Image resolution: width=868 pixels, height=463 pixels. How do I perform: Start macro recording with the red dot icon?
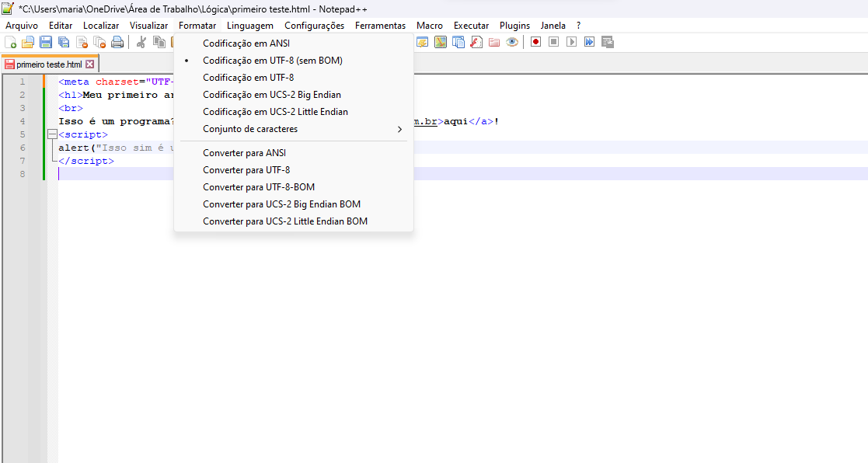[535, 42]
